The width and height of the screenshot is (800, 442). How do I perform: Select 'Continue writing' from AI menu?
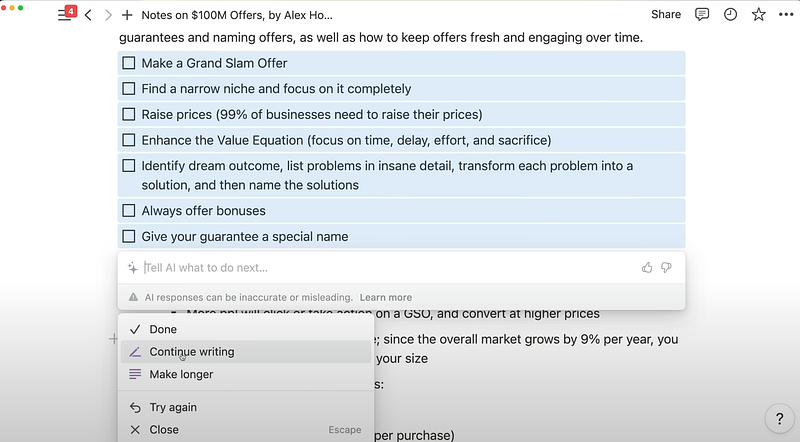(192, 352)
